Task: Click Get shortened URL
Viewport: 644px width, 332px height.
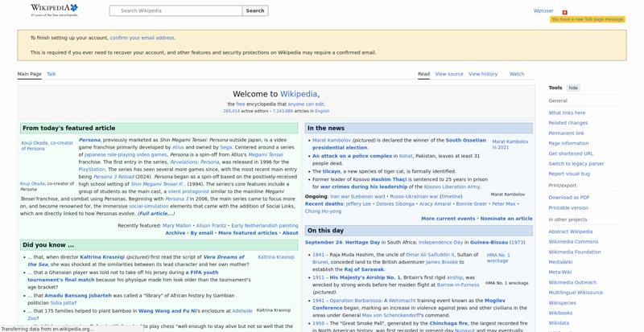Action: tap(571, 154)
